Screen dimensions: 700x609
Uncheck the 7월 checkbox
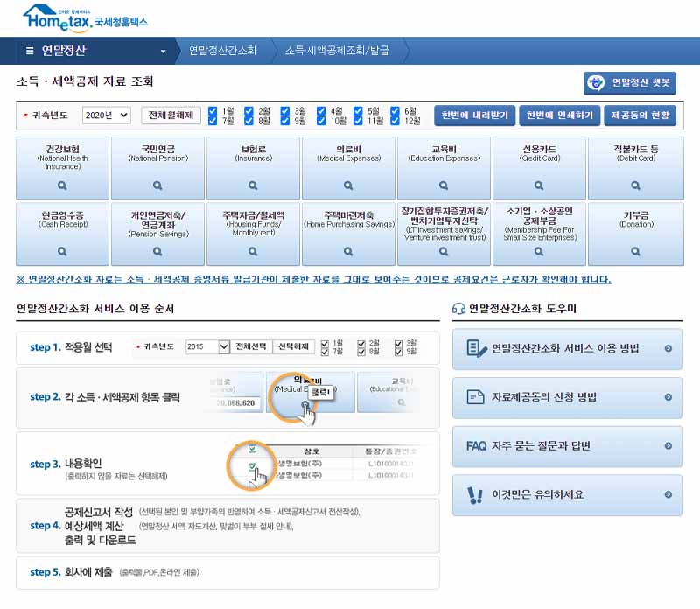click(x=213, y=121)
